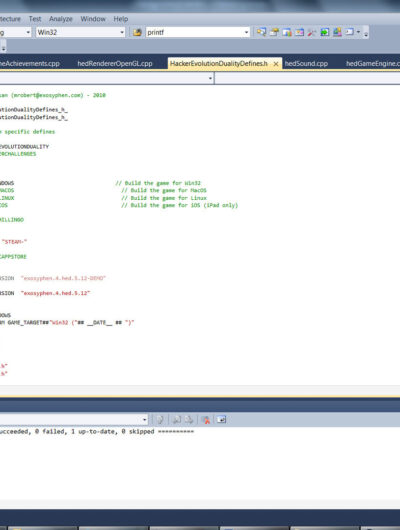
Task: Open the Properties Window toolbar icon
Action: (x=274, y=32)
